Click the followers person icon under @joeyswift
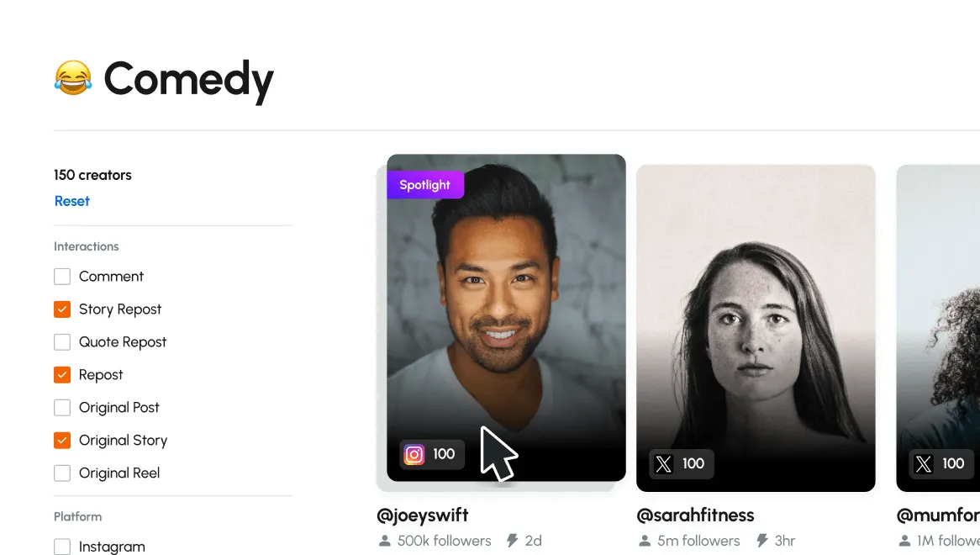980x555 pixels. (x=384, y=541)
